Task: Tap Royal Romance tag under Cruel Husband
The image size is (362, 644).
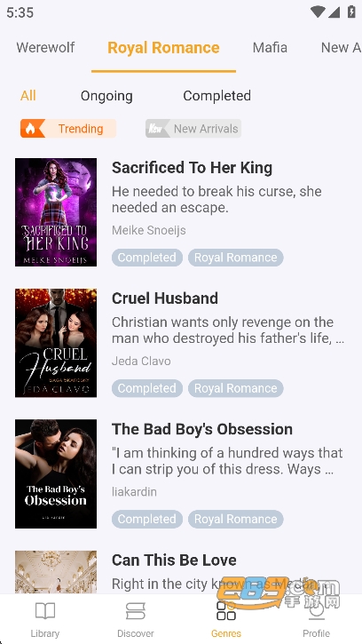Action: coord(236,388)
